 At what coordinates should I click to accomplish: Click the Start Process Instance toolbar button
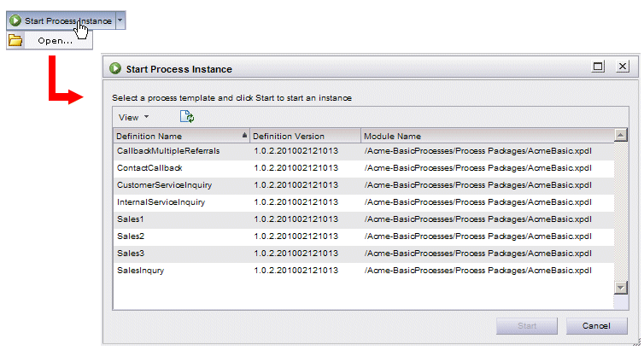coord(61,20)
